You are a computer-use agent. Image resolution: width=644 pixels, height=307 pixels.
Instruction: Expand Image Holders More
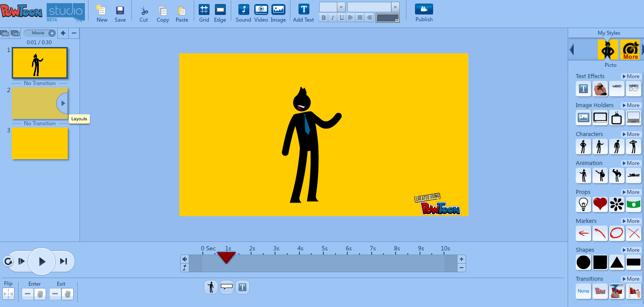[x=630, y=105]
